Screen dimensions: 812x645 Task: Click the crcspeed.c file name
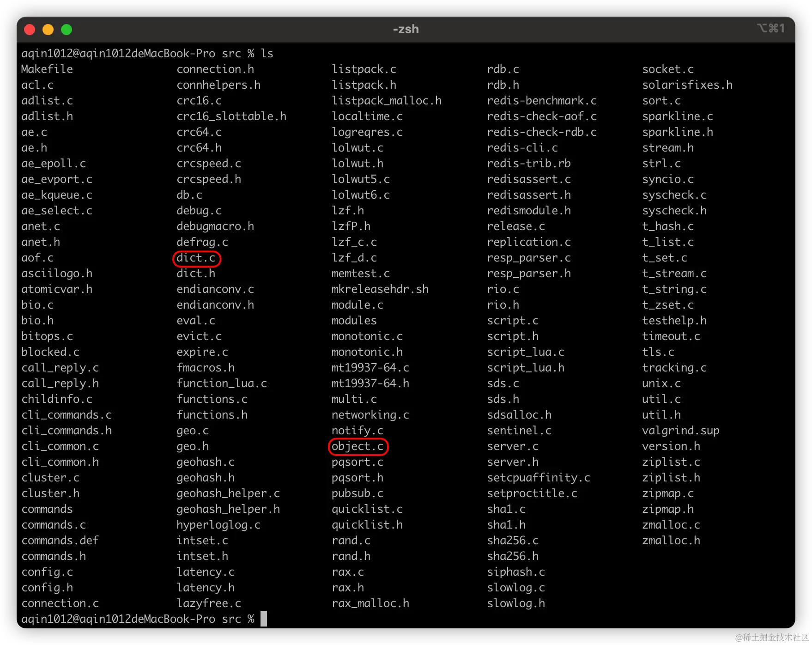[x=209, y=164]
